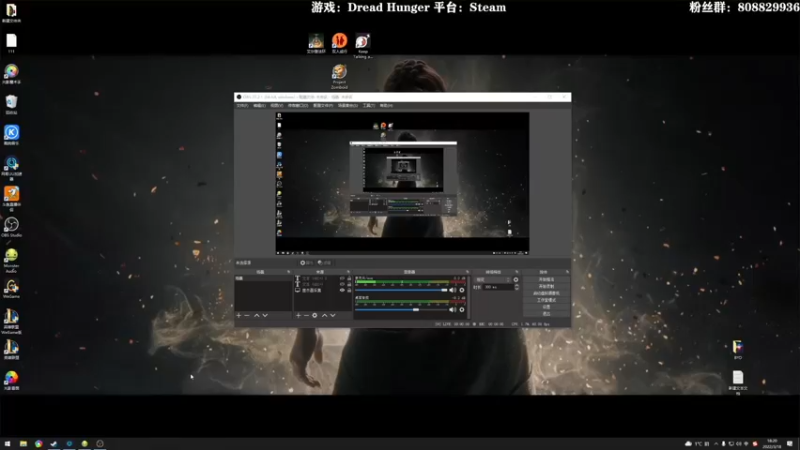Select the display capture source row
This screenshot has width=800, height=450.
click(323, 290)
